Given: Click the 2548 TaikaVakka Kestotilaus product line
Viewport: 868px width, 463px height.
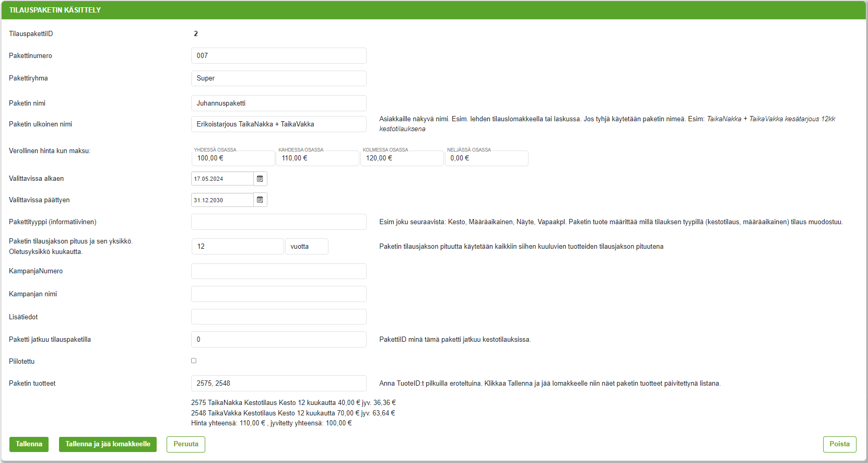Looking at the screenshot, I should pyautogui.click(x=293, y=413).
